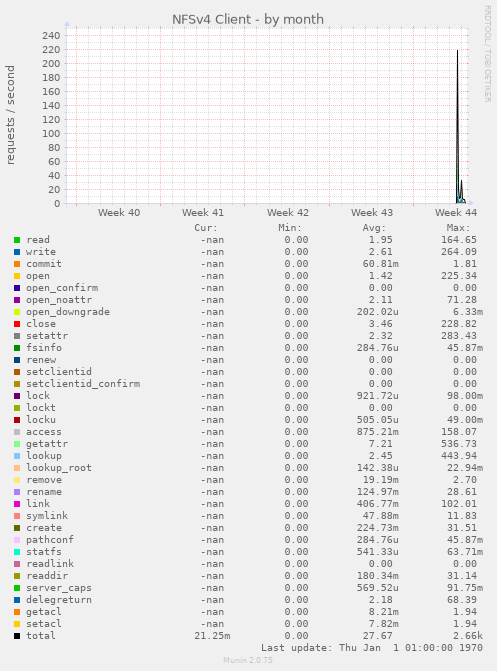The height and width of the screenshot is (671, 497).
Task: Click the blue write legend swatch
Action: pyautogui.click(x=17, y=252)
